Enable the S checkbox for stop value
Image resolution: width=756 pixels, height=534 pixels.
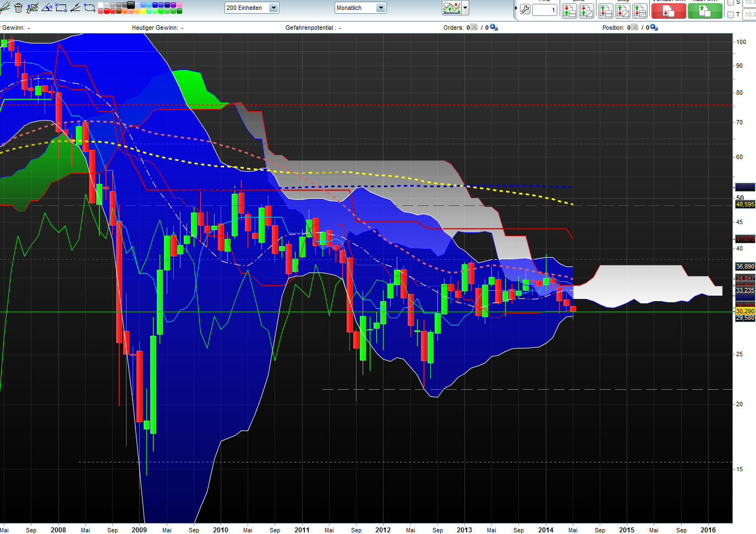pyautogui.click(x=731, y=3)
